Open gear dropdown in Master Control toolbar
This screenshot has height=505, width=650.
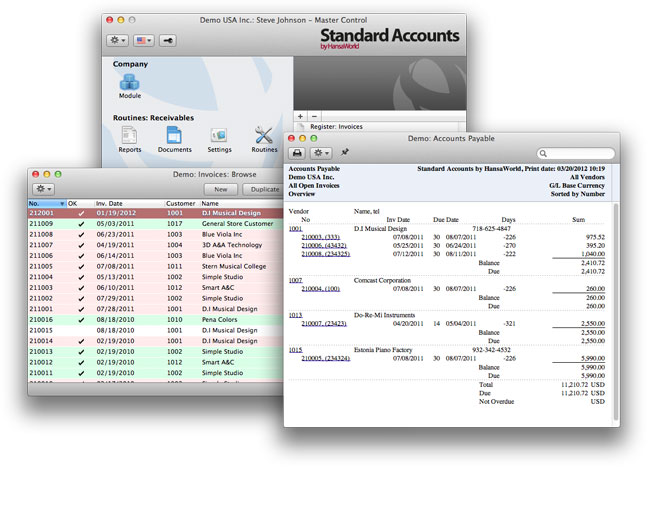pyautogui.click(x=117, y=40)
